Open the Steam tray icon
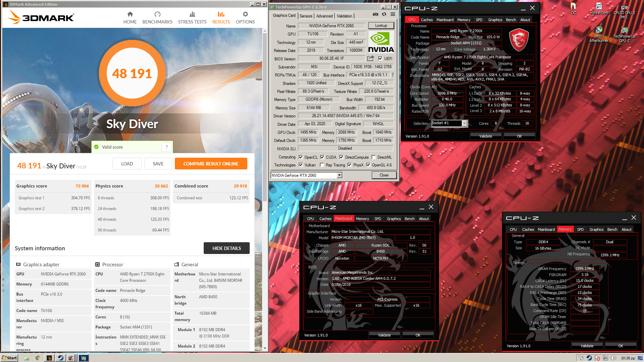Viewport: 644px width, 362px height. pos(589,358)
